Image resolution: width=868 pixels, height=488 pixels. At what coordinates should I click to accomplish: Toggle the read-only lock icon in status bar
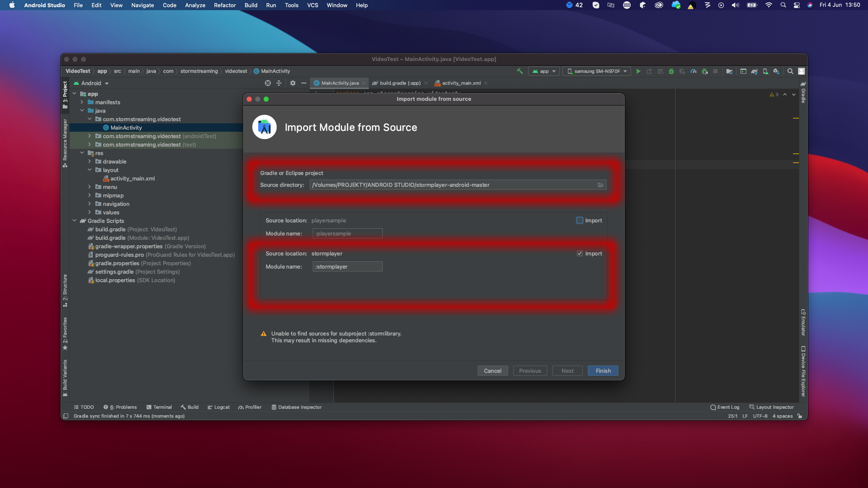(x=800, y=416)
